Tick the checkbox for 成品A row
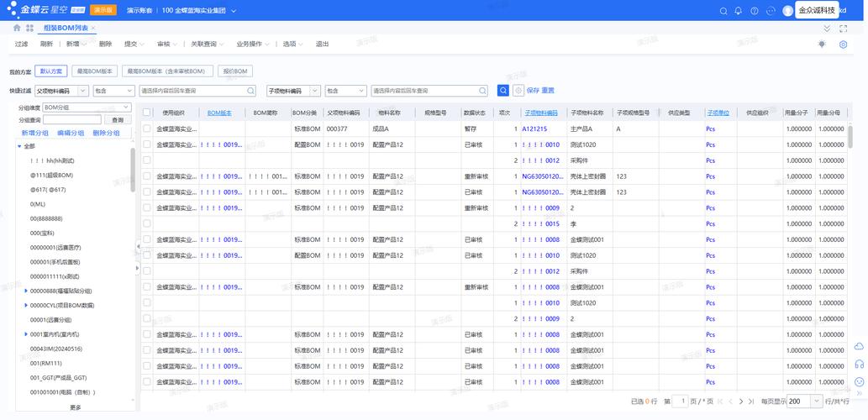Image resolution: width=868 pixels, height=420 pixels. coord(147,129)
